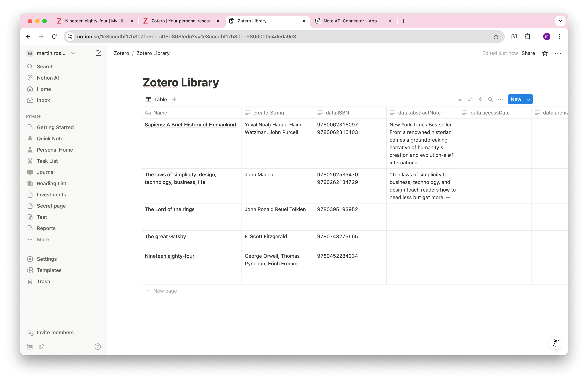Viewport: 588px width, 382px height.
Task: Open the API Connector extension icon
Action: [514, 37]
